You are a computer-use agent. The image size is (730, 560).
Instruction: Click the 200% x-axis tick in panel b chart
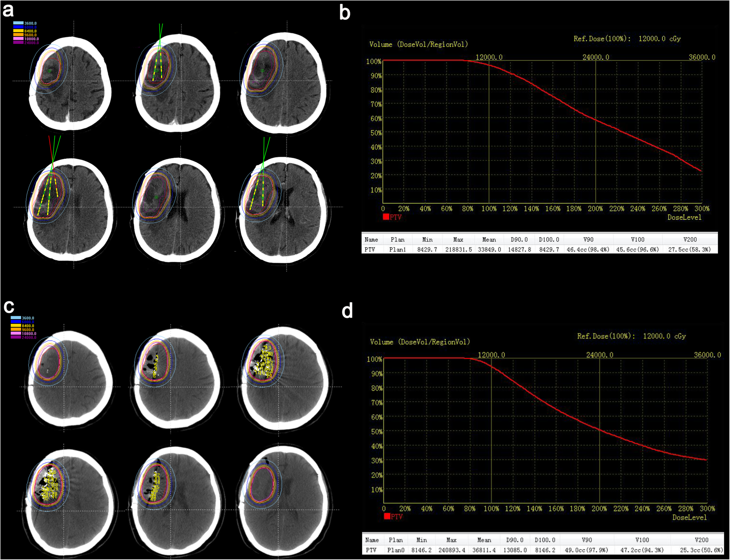point(595,209)
